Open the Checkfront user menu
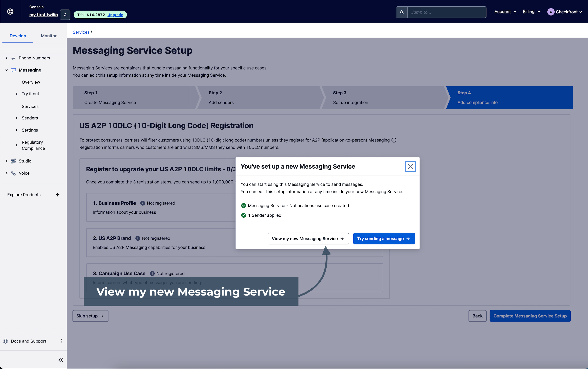Viewport: 588px width, 369px height. (565, 12)
